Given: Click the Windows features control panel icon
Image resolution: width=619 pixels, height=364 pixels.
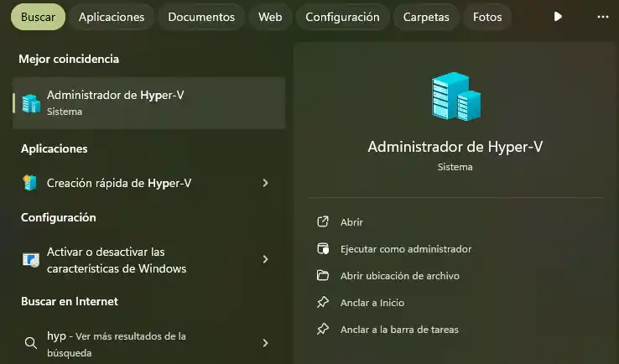Looking at the screenshot, I should click(31, 260).
